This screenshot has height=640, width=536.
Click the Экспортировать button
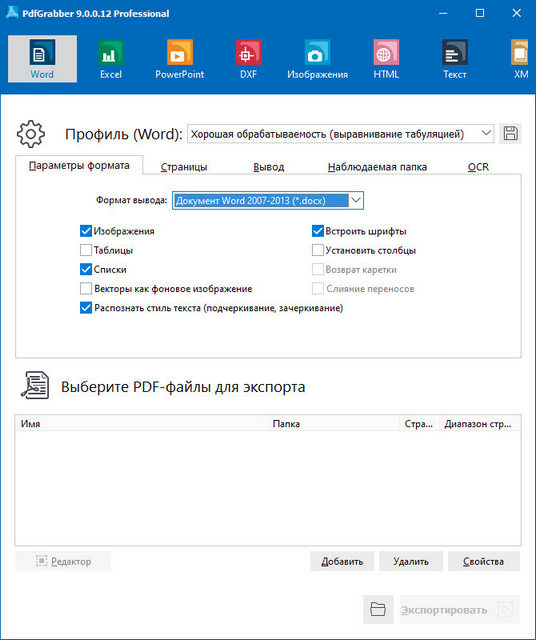[460, 610]
